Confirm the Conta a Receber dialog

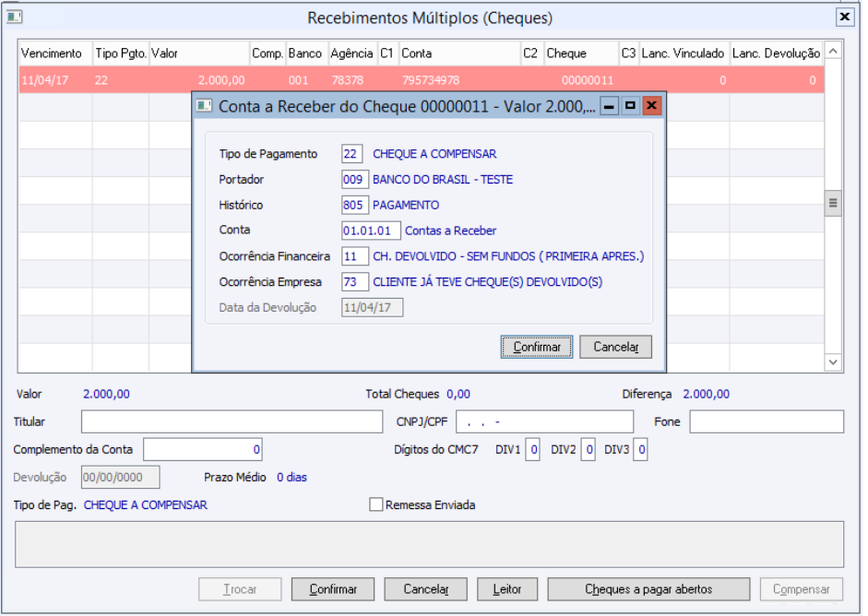[x=537, y=347]
